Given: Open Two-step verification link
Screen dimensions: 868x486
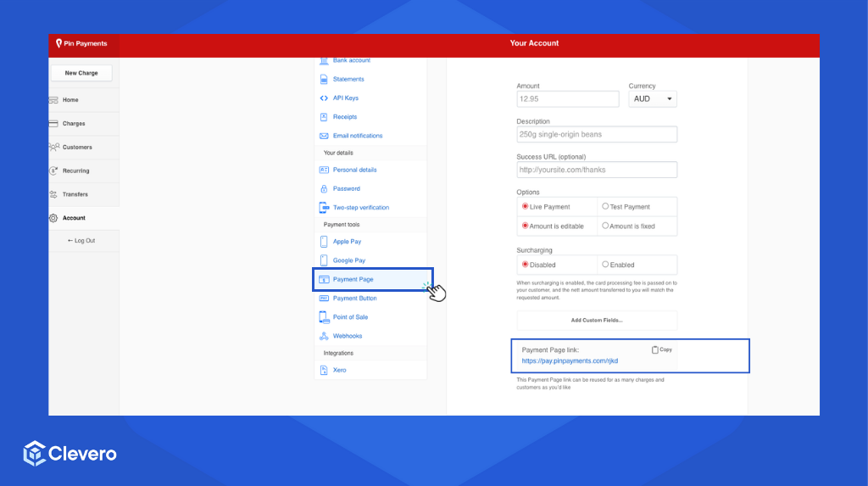Looking at the screenshot, I should click(361, 208).
